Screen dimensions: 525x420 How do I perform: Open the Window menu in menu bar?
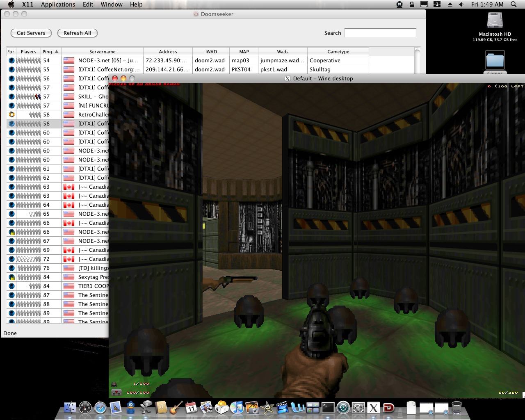(x=112, y=5)
